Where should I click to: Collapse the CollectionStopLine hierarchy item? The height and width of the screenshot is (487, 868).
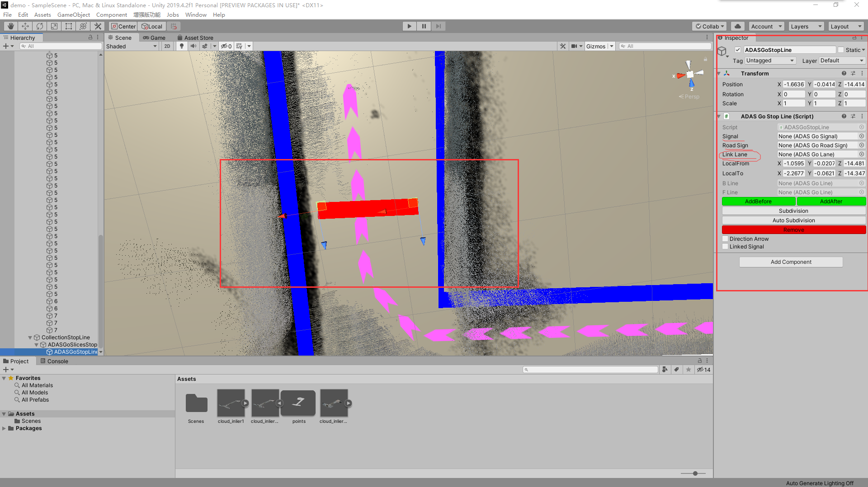[x=30, y=337]
